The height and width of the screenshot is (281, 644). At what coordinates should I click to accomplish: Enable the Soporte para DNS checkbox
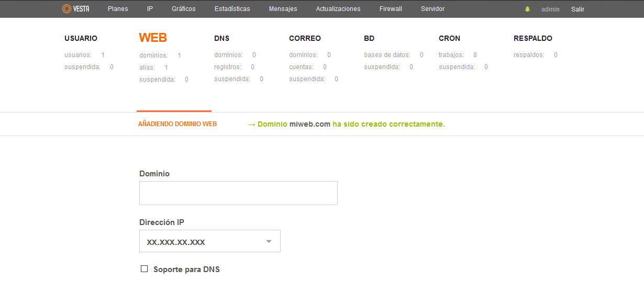tap(145, 269)
